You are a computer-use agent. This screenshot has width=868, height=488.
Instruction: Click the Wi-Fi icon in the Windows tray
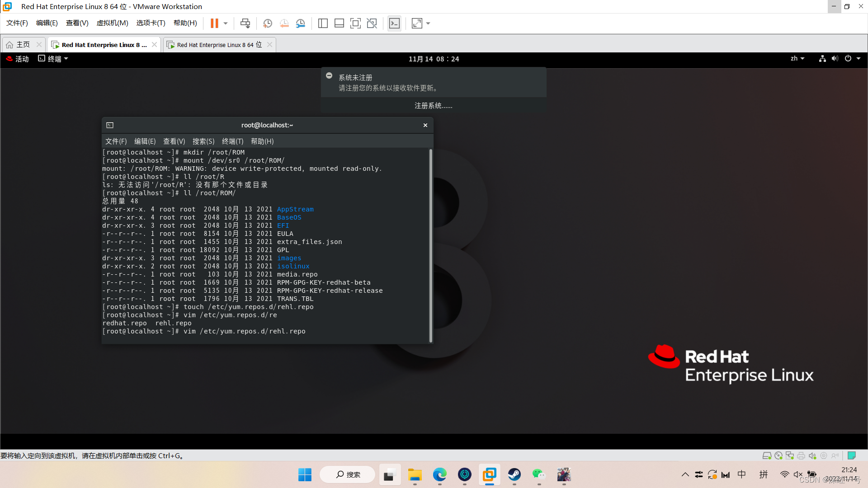784,474
